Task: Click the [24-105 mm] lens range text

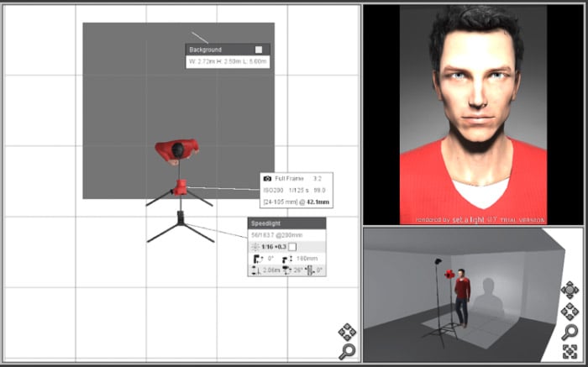Action: [x=280, y=202]
